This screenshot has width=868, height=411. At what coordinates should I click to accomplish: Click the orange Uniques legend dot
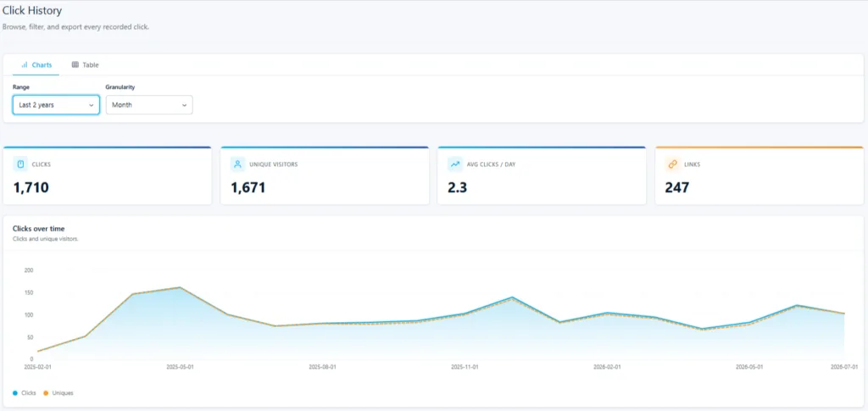click(46, 392)
